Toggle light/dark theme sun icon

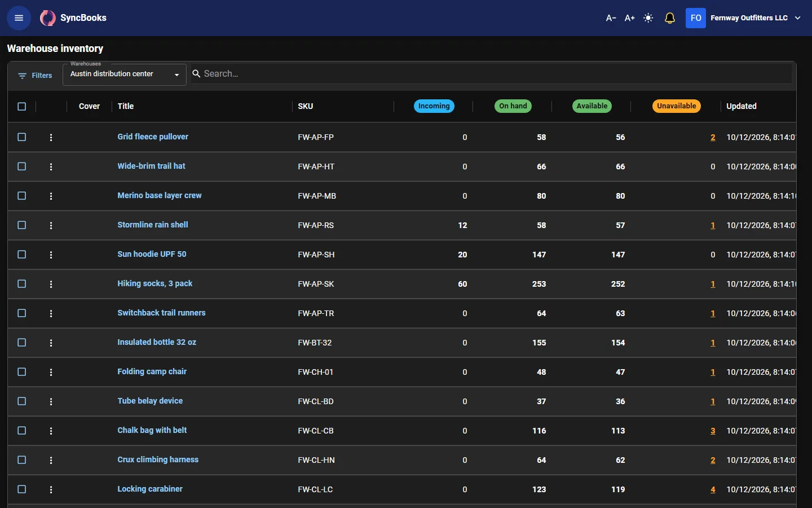[648, 18]
